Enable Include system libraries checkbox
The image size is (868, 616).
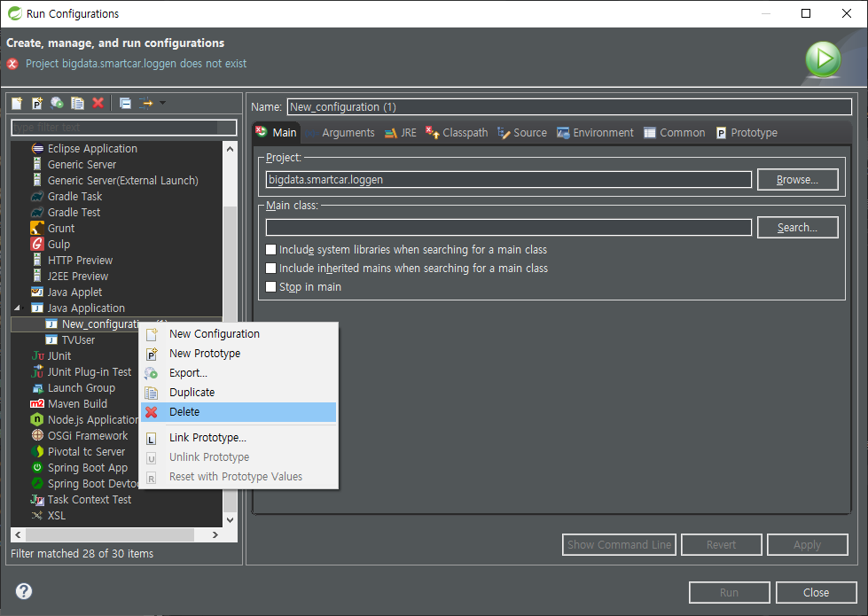pyautogui.click(x=270, y=250)
